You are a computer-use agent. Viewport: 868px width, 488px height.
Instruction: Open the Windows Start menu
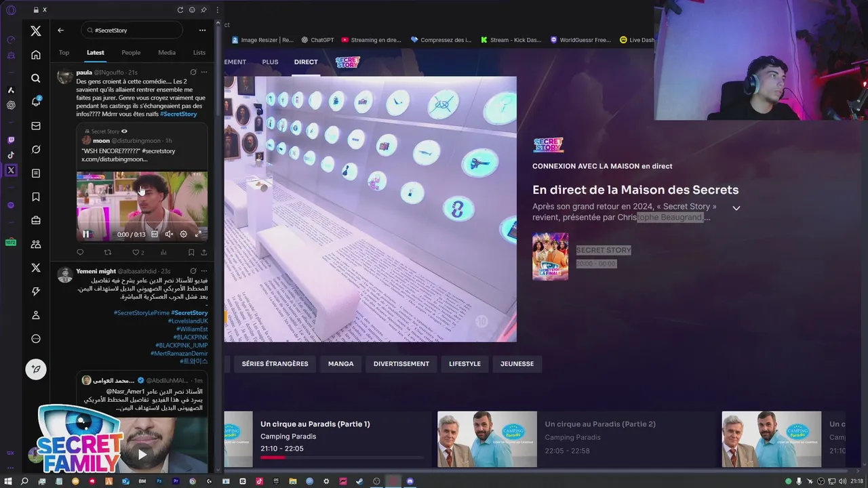point(8,481)
